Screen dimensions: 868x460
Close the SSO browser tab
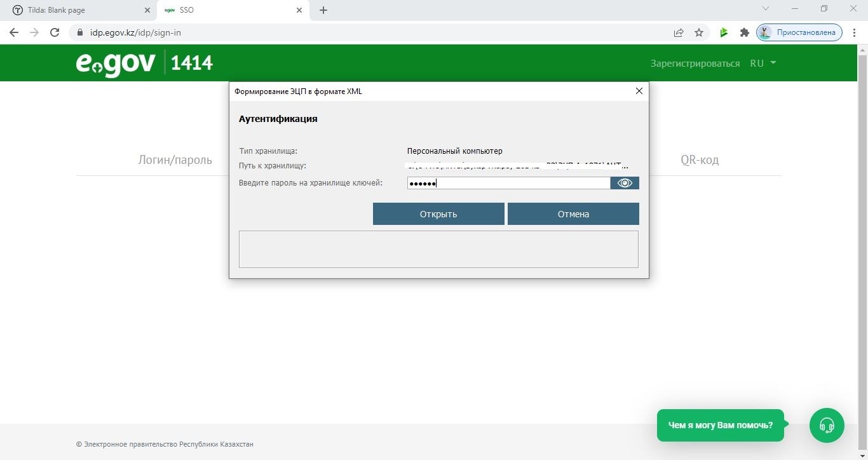coord(299,10)
